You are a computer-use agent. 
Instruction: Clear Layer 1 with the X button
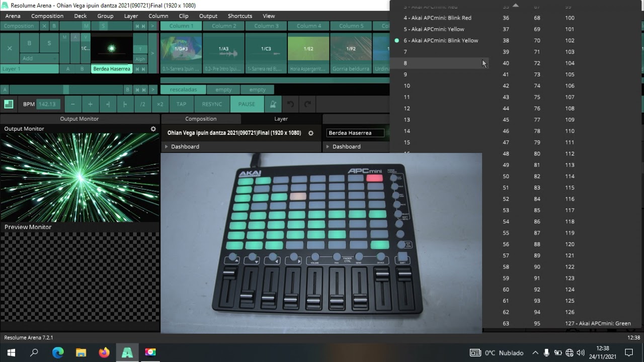[10, 48]
